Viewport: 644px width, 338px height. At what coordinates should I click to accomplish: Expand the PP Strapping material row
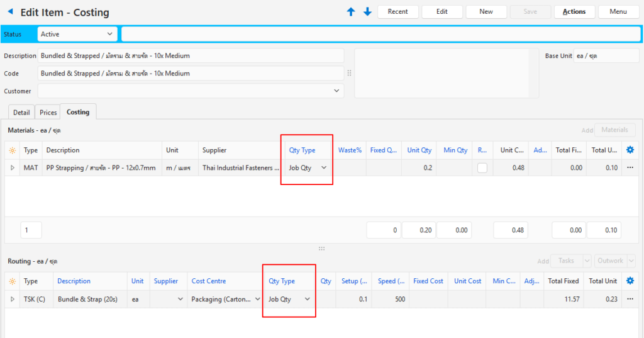pyautogui.click(x=13, y=168)
